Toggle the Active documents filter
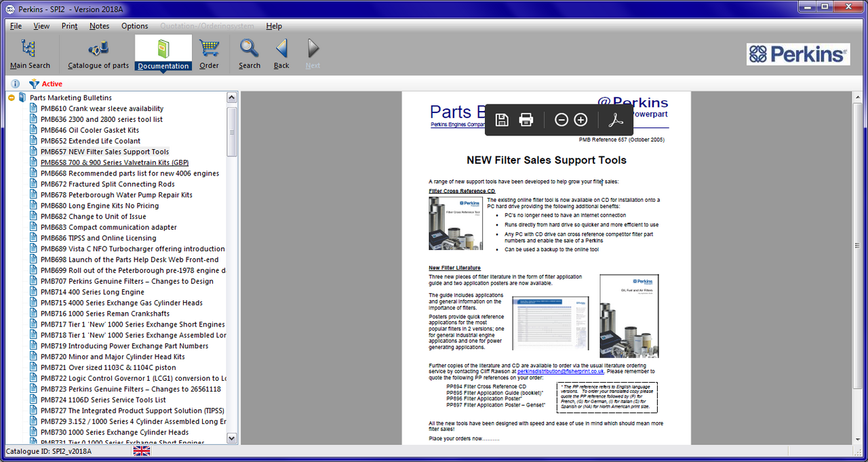The height and width of the screenshot is (462, 868). point(45,83)
